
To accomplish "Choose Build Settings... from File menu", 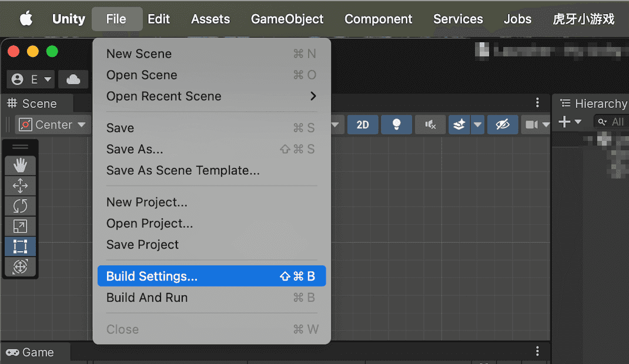I will click(211, 277).
